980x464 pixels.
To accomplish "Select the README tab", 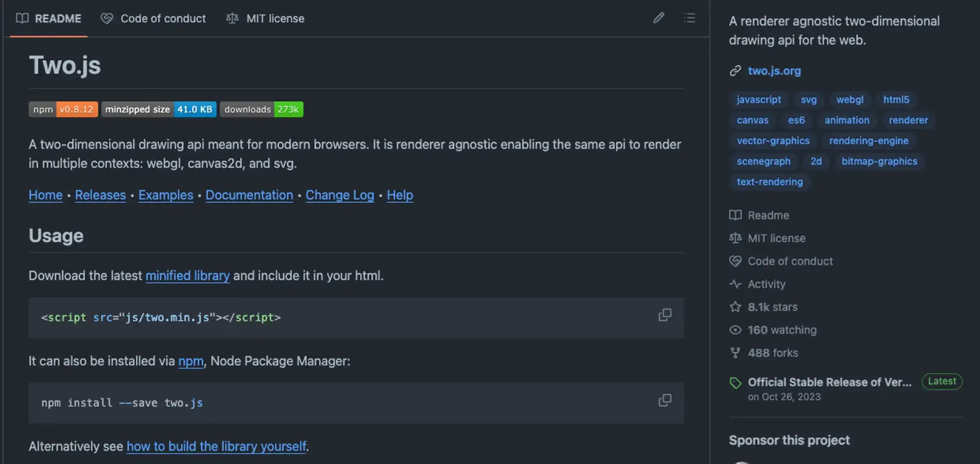I will pyautogui.click(x=49, y=19).
